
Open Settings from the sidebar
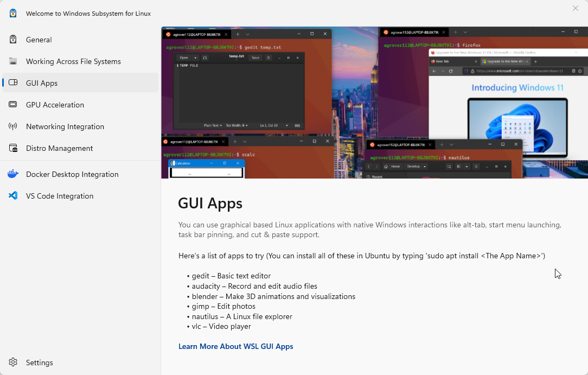coord(40,363)
